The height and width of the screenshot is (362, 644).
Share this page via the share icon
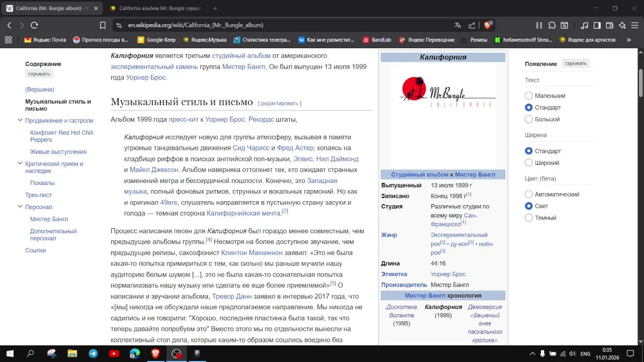(x=472, y=25)
